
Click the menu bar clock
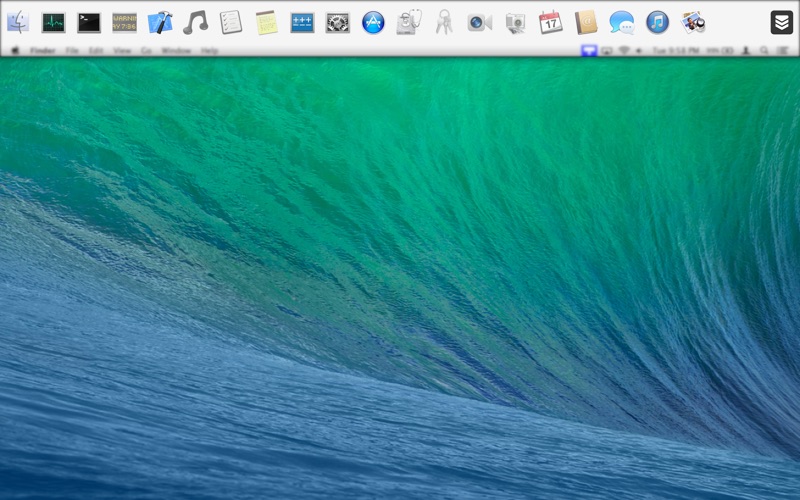[676, 51]
